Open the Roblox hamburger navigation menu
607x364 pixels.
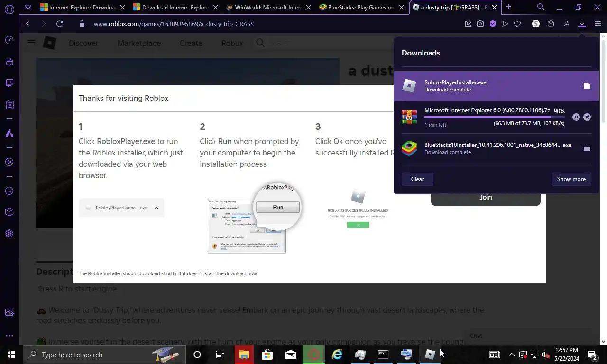(31, 43)
